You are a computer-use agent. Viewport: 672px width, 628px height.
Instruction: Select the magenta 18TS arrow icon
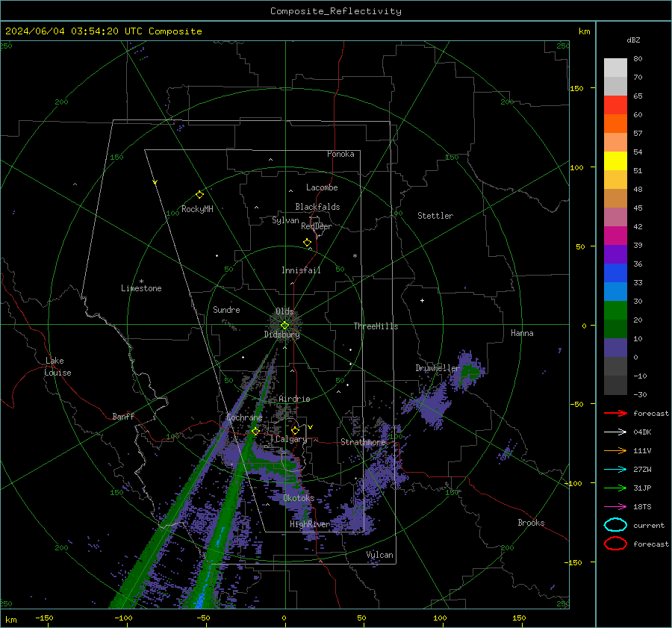click(615, 507)
